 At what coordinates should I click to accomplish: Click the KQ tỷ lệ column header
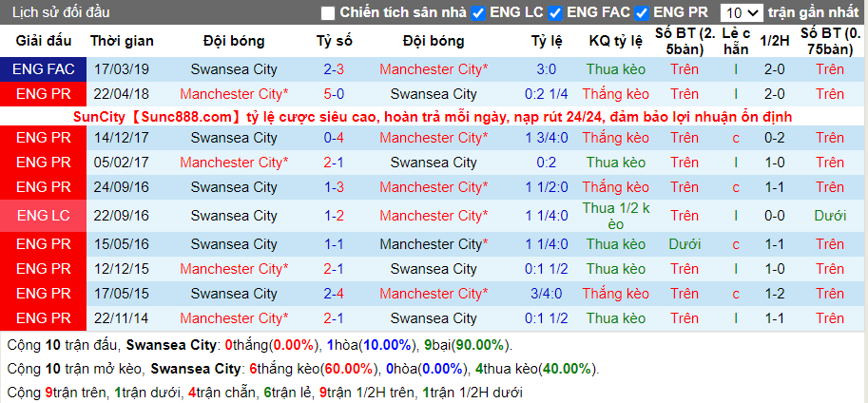click(x=615, y=41)
